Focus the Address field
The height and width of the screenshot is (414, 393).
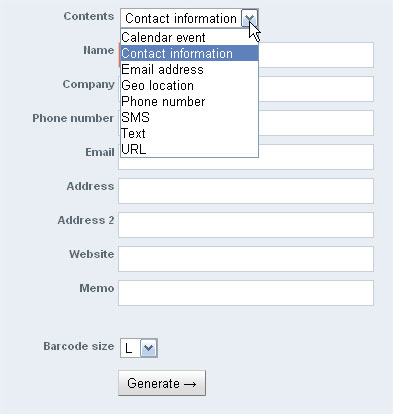click(246, 191)
